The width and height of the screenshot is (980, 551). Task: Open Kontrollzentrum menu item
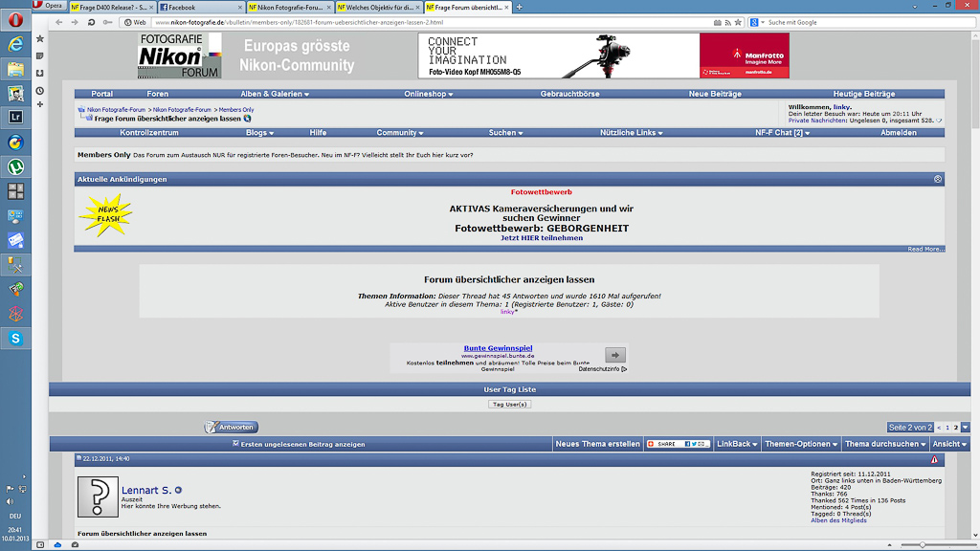[x=149, y=132]
